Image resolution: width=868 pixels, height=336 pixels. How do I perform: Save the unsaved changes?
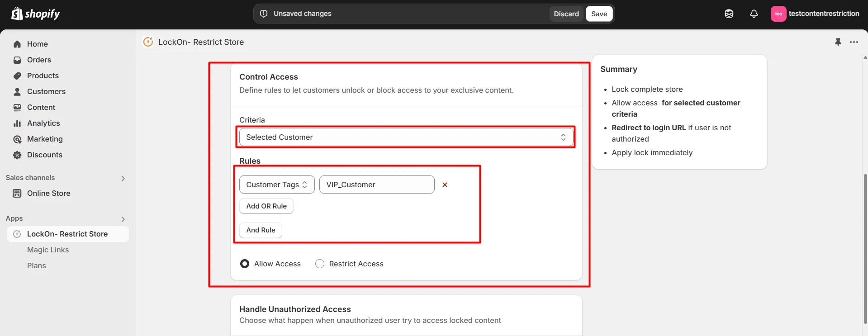click(x=599, y=14)
